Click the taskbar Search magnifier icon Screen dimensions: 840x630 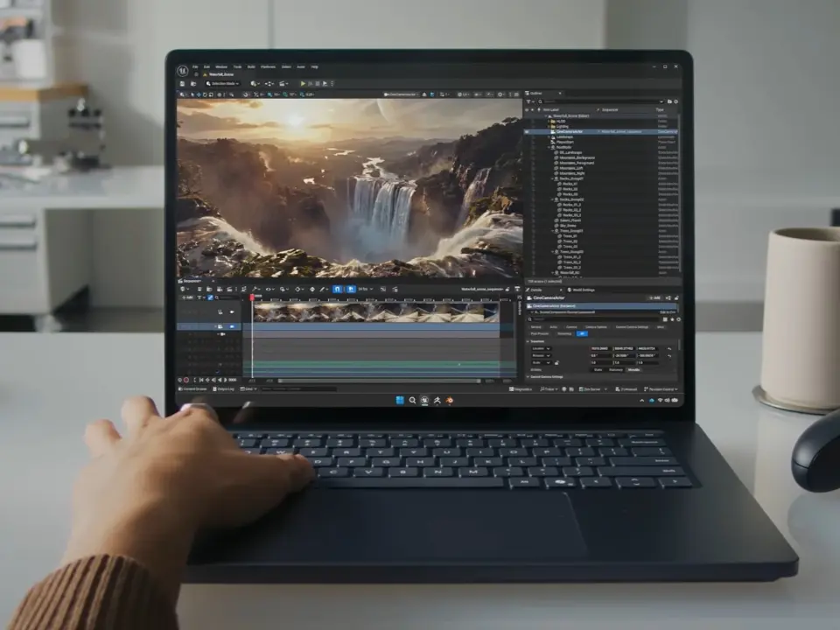(x=412, y=400)
